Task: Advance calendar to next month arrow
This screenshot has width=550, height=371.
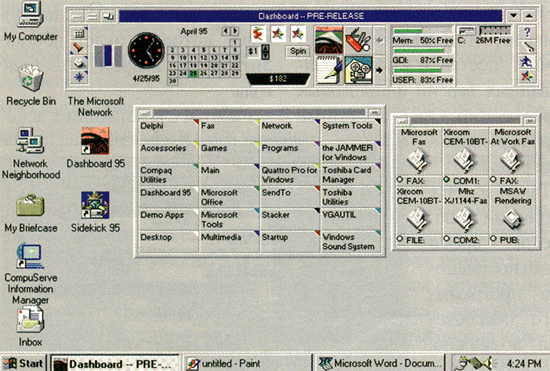Action: coord(235,31)
